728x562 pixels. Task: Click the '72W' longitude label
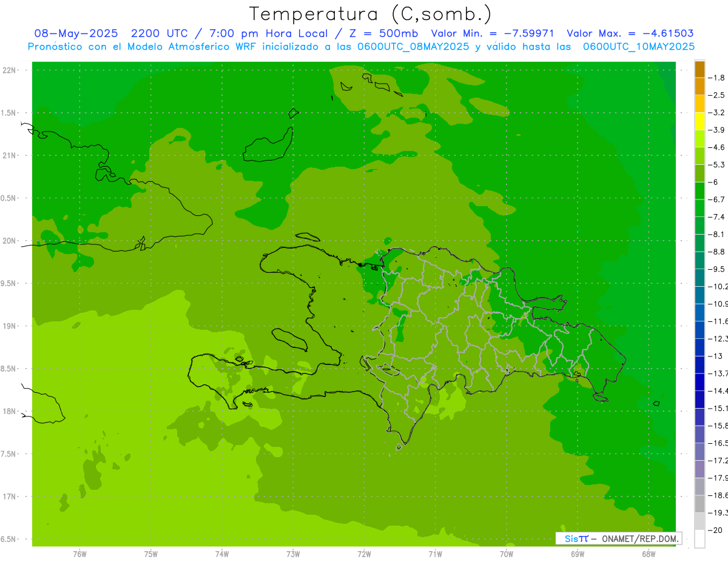364,554
